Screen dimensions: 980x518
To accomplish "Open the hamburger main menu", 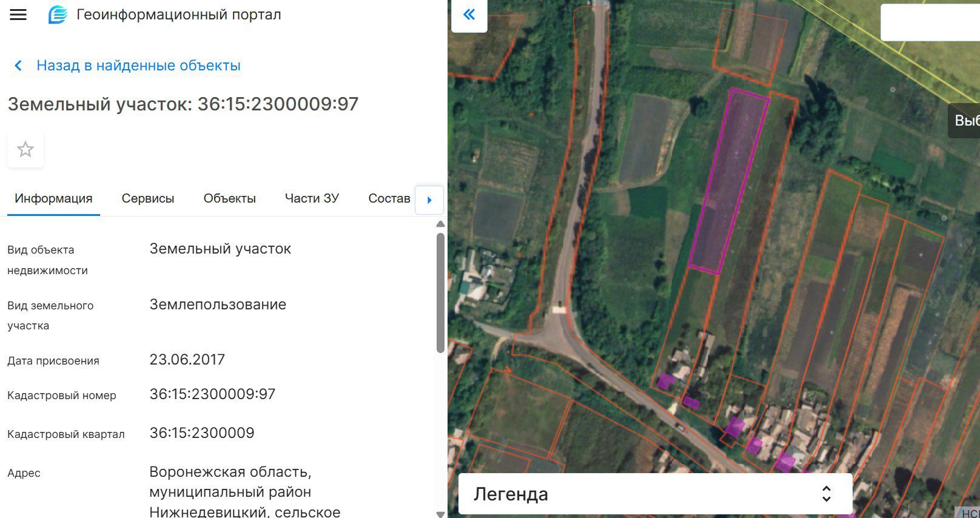I will [18, 15].
